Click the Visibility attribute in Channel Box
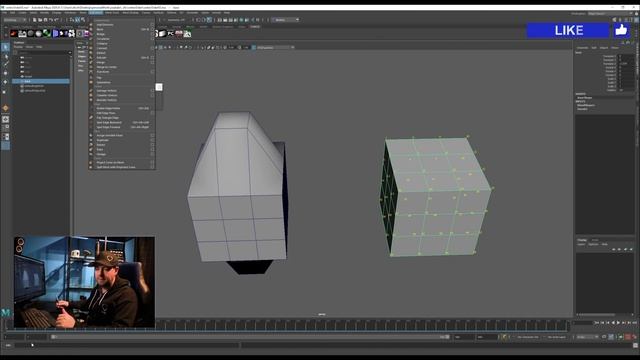 click(611, 90)
